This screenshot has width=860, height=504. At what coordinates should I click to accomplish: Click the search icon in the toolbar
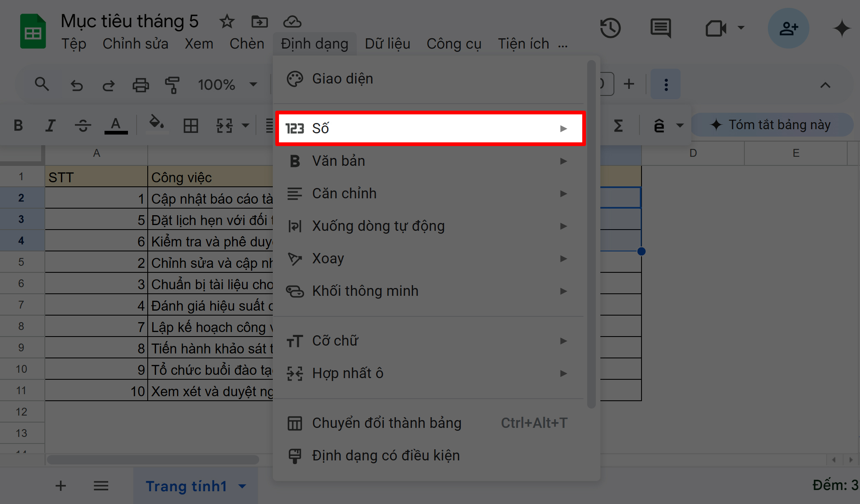tap(42, 84)
